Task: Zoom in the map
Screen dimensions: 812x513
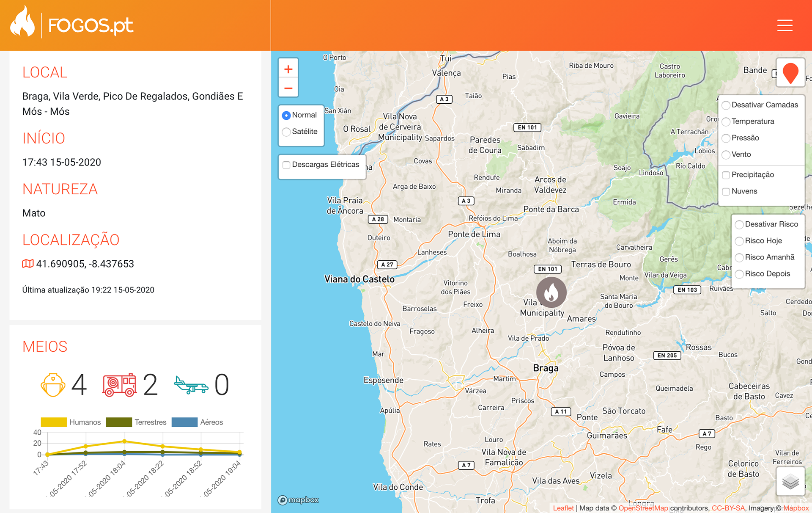Action: pyautogui.click(x=288, y=69)
